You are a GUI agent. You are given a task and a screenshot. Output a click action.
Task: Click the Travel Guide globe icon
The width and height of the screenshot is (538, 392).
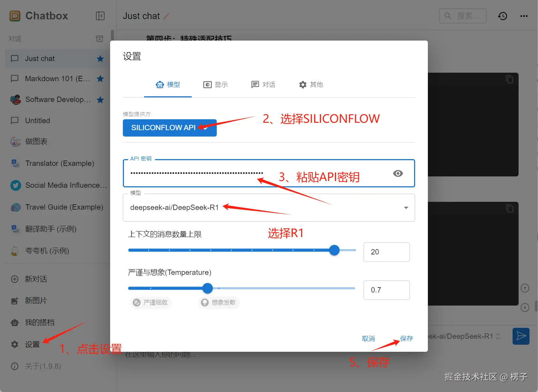point(16,207)
